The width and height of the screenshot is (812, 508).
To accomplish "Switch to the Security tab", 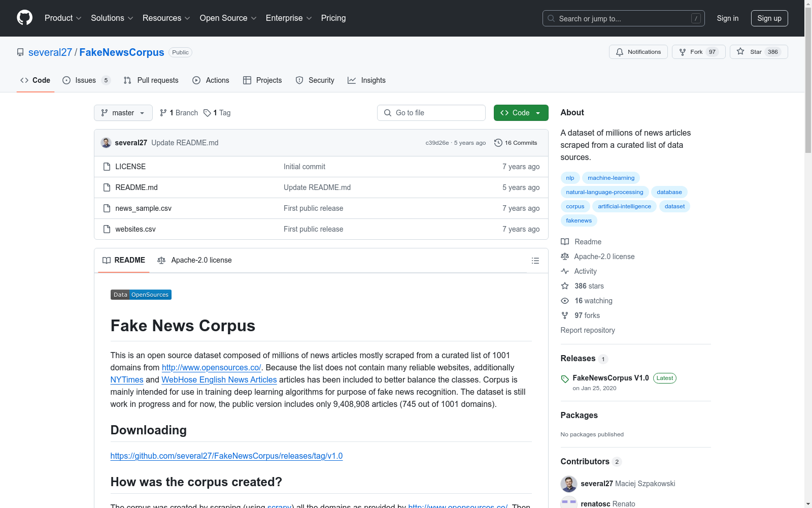I will pyautogui.click(x=315, y=80).
